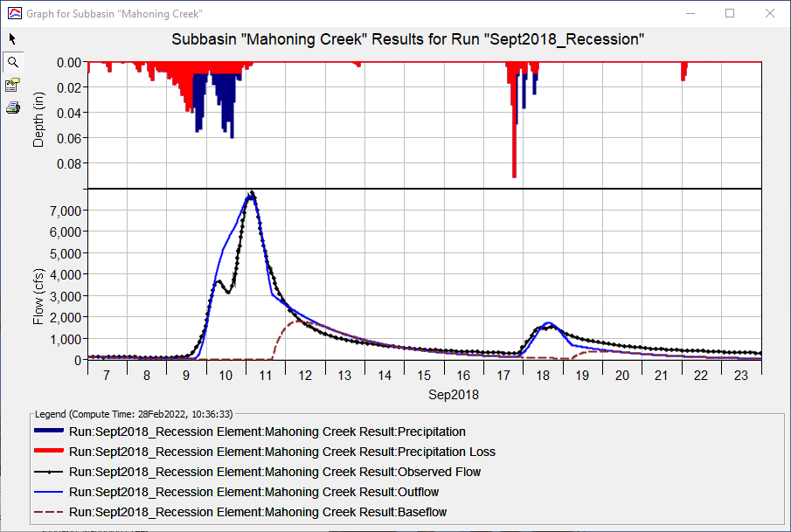Image resolution: width=791 pixels, height=532 pixels.
Task: Select the Baseflow legend entry
Action: tap(258, 513)
